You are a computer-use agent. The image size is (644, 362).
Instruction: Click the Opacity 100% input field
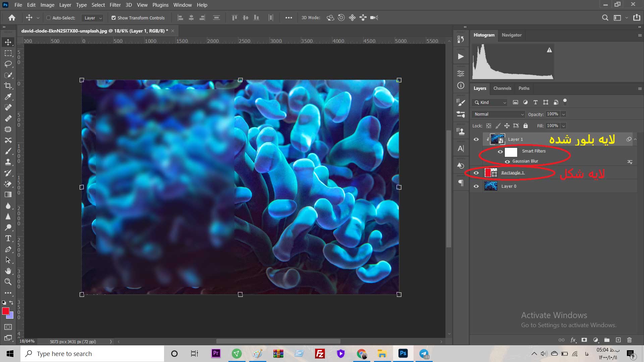click(x=553, y=114)
